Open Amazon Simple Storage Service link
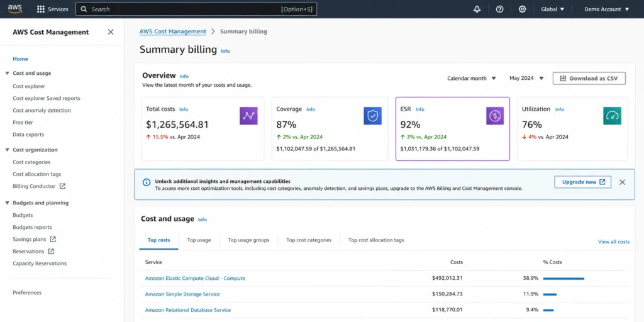This screenshot has width=644, height=322. click(x=182, y=294)
